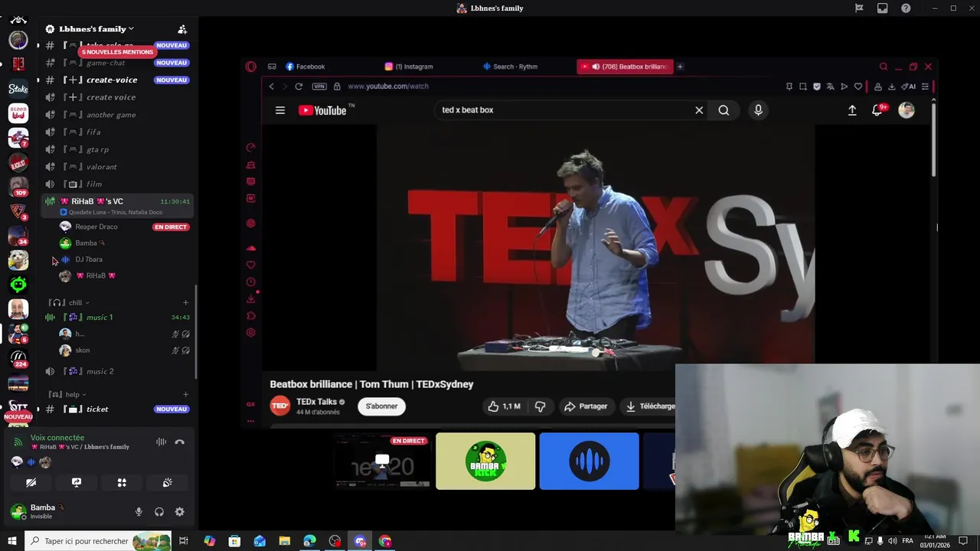Clear the YouTube search text

pyautogui.click(x=699, y=110)
